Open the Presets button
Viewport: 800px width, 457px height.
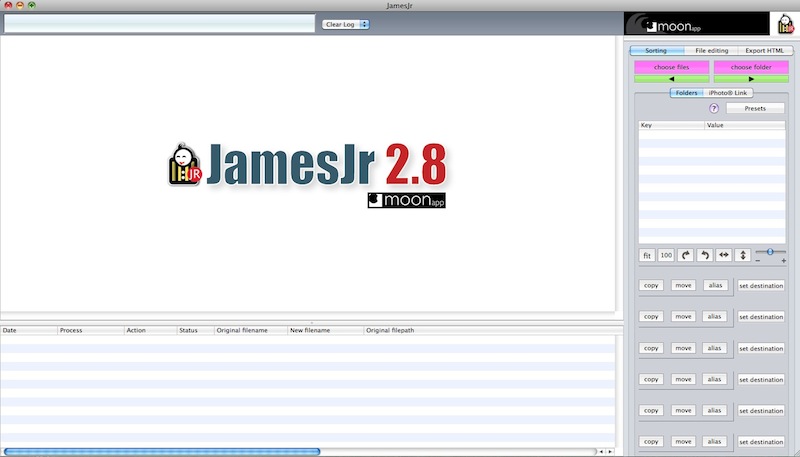(x=755, y=108)
